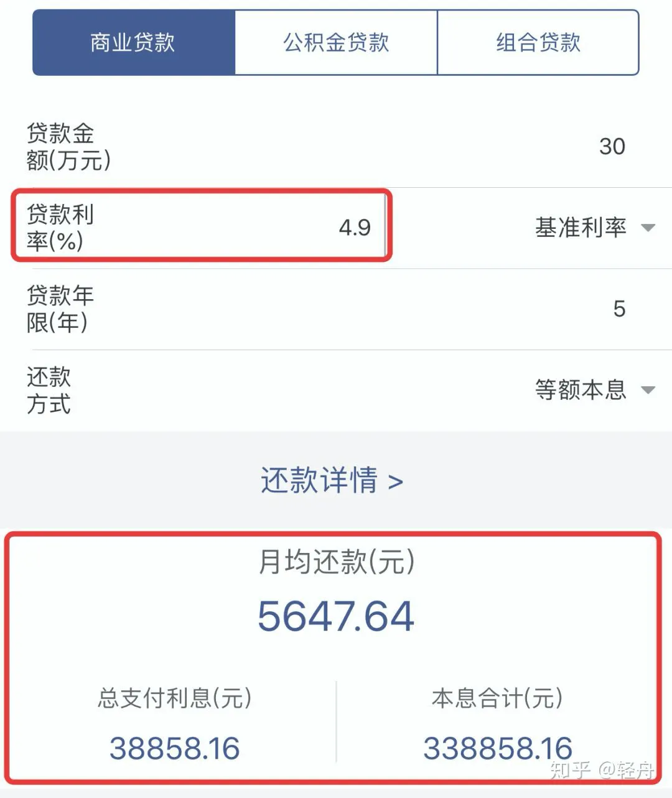The image size is (672, 798).
Task: Switch to the 公积金贷款 tab
Action: point(336,43)
